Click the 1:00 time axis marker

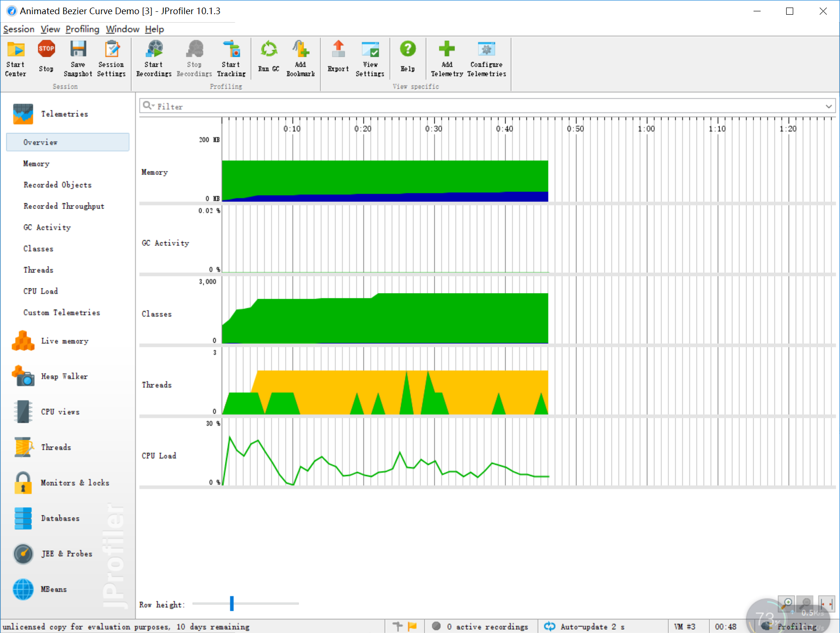pos(646,129)
